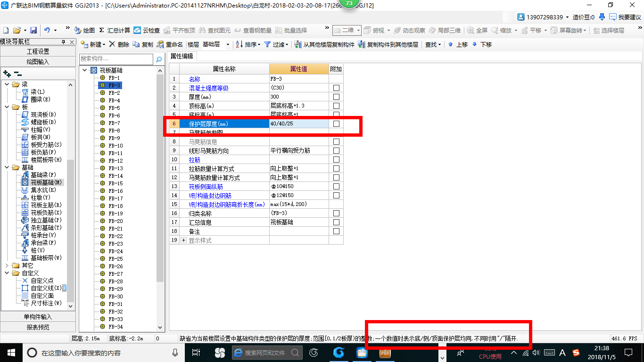Image resolution: width=644 pixels, height=362 pixels.
Task: Select 基础梁(F) in navigation tree
Action: 39,174
